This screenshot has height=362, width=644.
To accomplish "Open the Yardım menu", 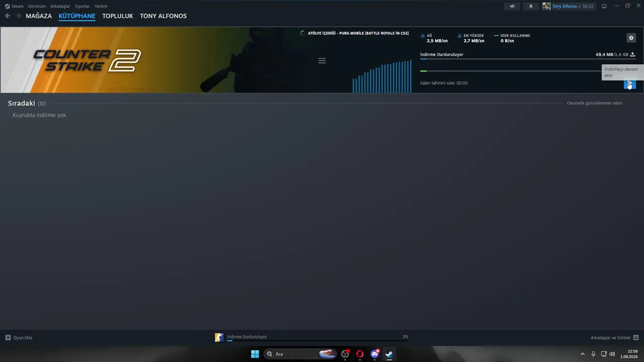I will (x=101, y=6).
